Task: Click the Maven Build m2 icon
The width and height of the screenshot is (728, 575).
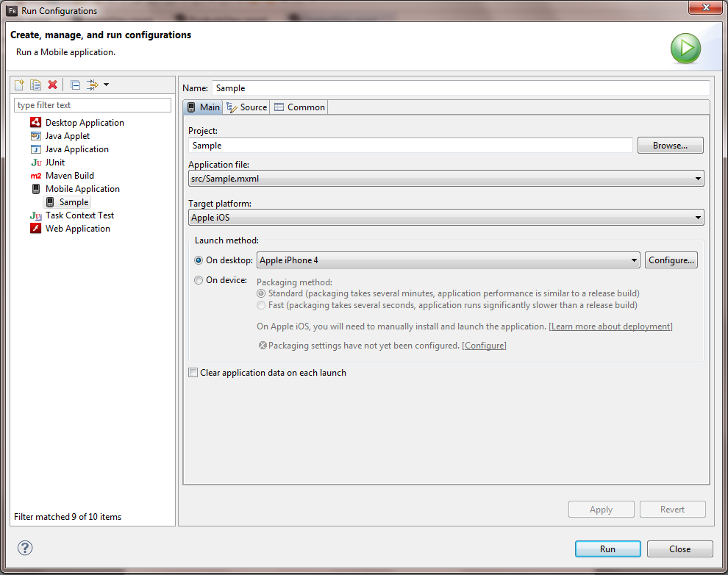Action: coord(36,176)
